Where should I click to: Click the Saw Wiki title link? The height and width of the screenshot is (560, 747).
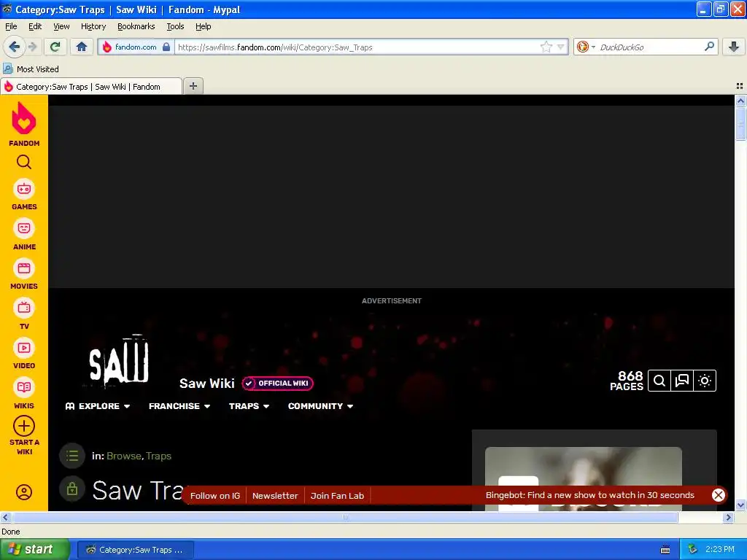[206, 384]
